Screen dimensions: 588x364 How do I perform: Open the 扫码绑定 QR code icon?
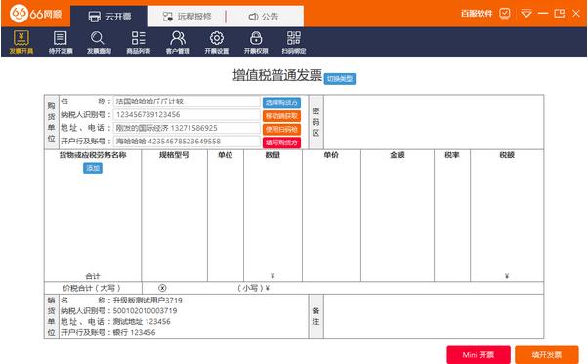(x=294, y=42)
